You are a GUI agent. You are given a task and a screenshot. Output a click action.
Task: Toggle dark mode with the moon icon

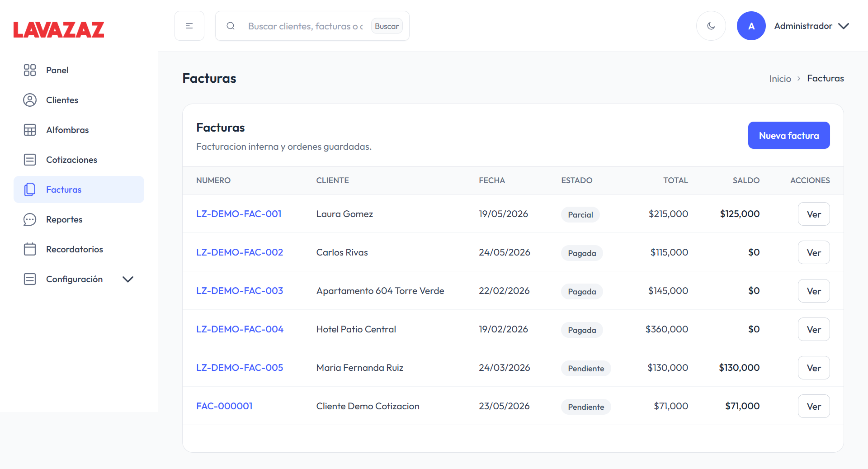click(x=711, y=26)
